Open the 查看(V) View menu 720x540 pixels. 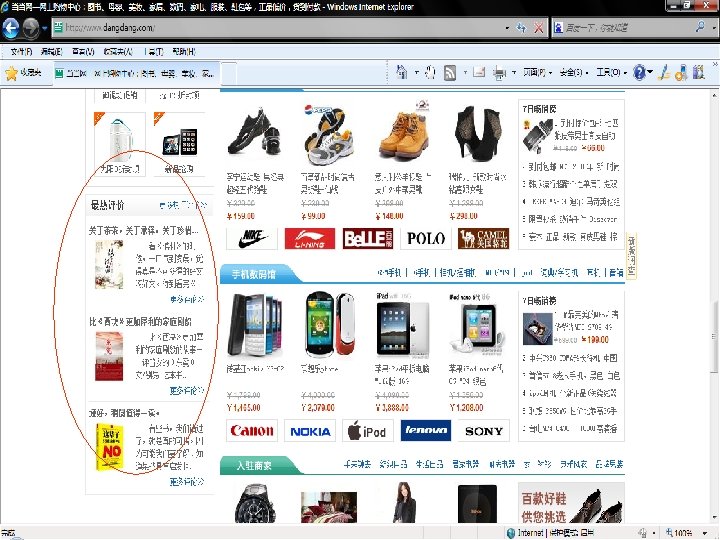83,51
